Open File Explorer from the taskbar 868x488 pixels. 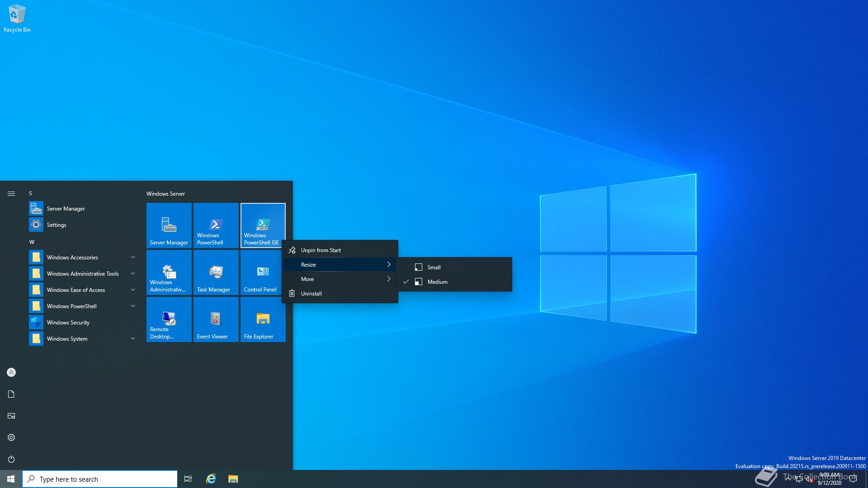click(233, 479)
